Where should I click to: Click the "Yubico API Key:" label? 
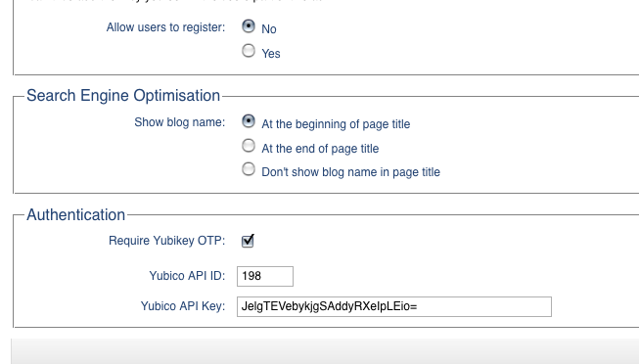(183, 306)
